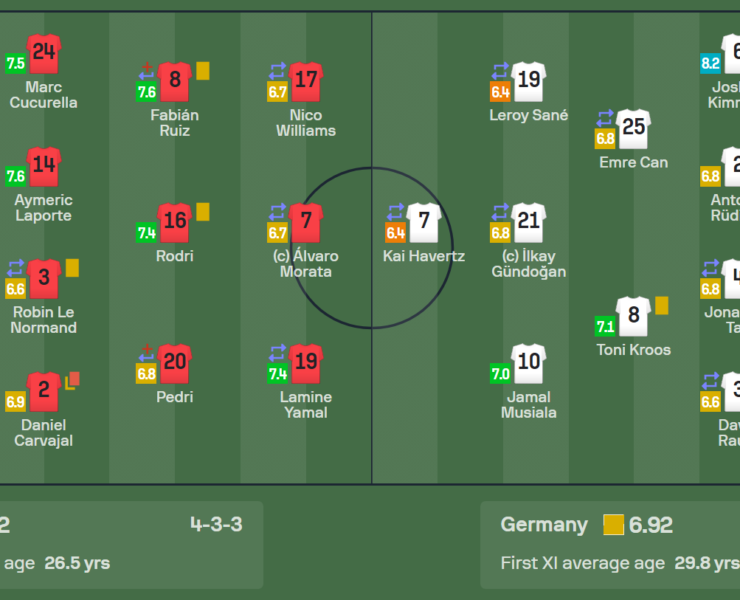Click Jamal Musiala's number 10 shirt
This screenshot has height=600, width=740.
point(528,364)
